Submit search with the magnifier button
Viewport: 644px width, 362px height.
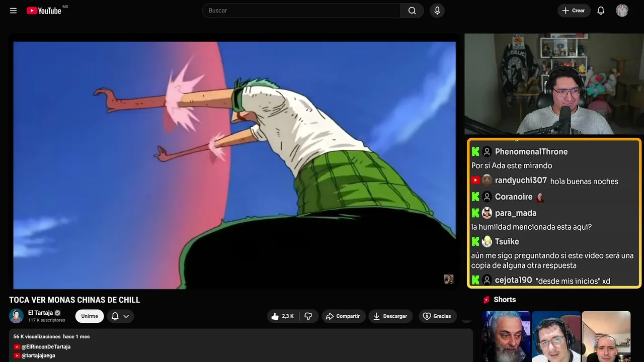pyautogui.click(x=412, y=11)
